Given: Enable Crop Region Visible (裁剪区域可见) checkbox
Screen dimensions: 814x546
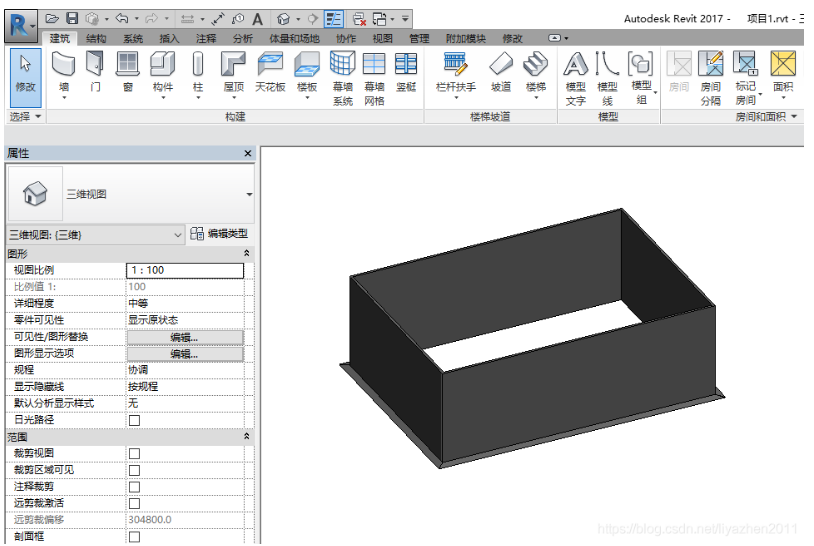Looking at the screenshot, I should [x=134, y=470].
